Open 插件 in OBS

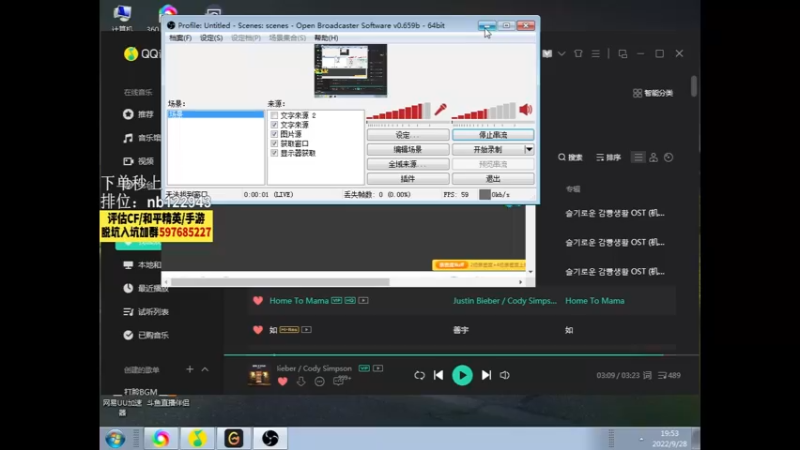coord(408,179)
